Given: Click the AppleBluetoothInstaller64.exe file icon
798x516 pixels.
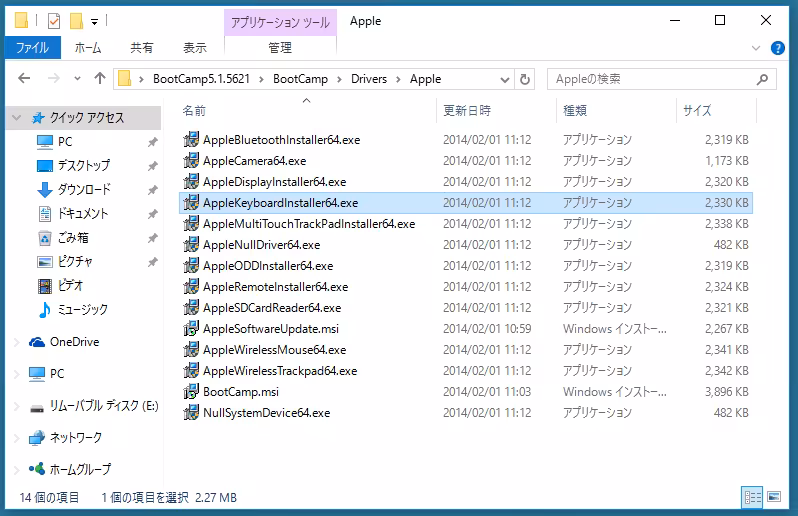Looking at the screenshot, I should tap(191, 139).
